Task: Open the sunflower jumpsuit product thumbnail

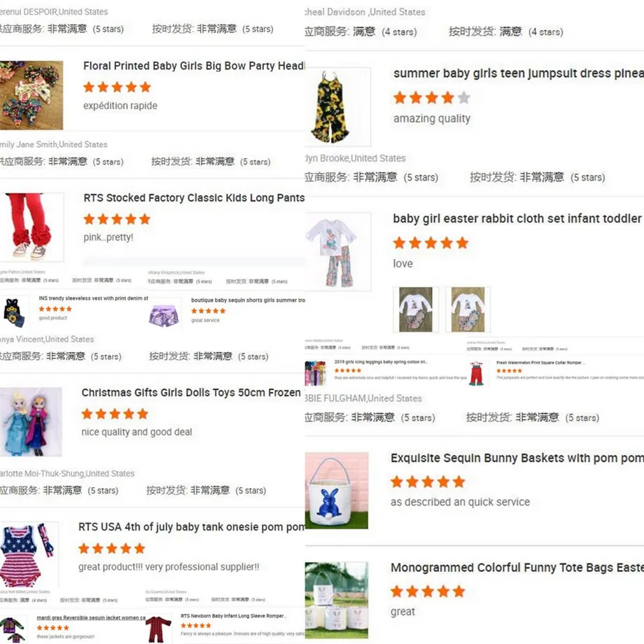Action: coord(337,107)
